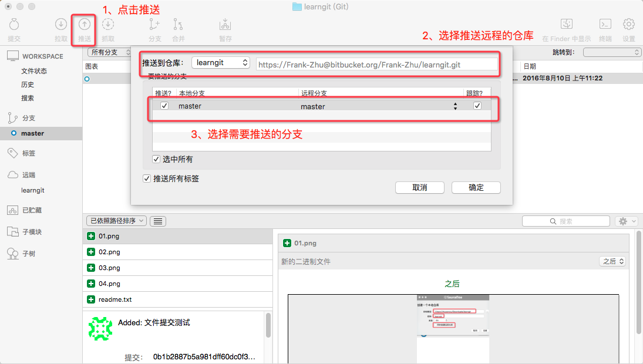Toggle the 跟踪? checkbox for master
Screen dimensions: 643x364
pyautogui.click(x=477, y=106)
